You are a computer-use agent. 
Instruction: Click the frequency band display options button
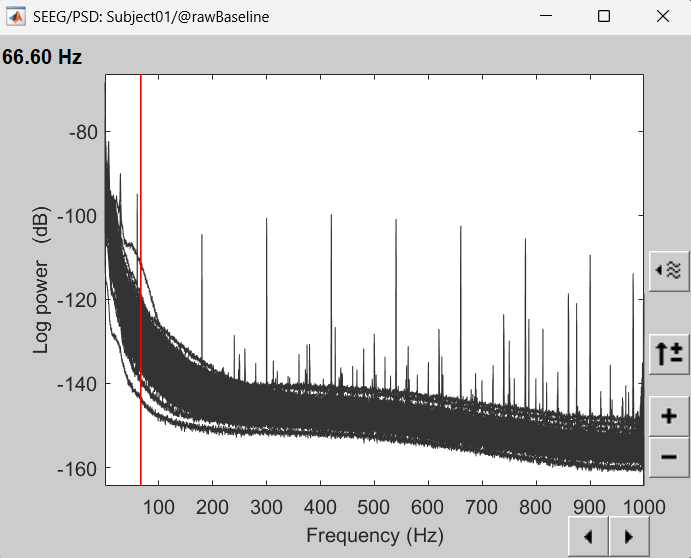669,270
